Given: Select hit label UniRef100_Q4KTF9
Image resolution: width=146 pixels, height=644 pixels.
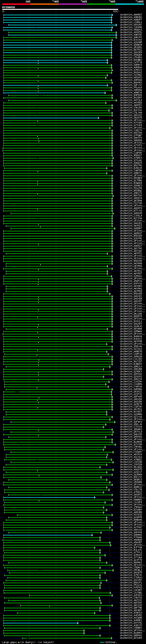Looking at the screenshot, I should click(x=131, y=138).
